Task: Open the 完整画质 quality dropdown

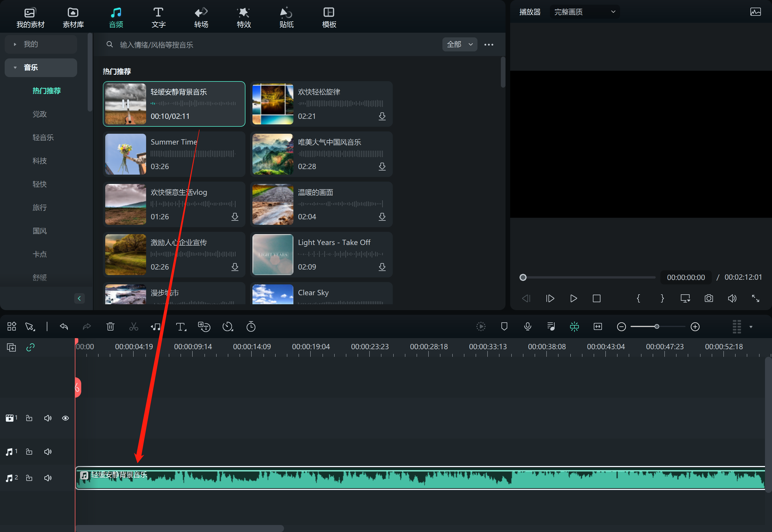Action: pyautogui.click(x=584, y=12)
